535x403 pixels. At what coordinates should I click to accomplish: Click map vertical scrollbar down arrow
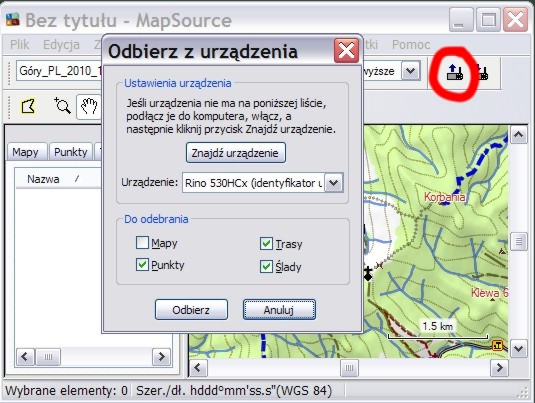(519, 348)
